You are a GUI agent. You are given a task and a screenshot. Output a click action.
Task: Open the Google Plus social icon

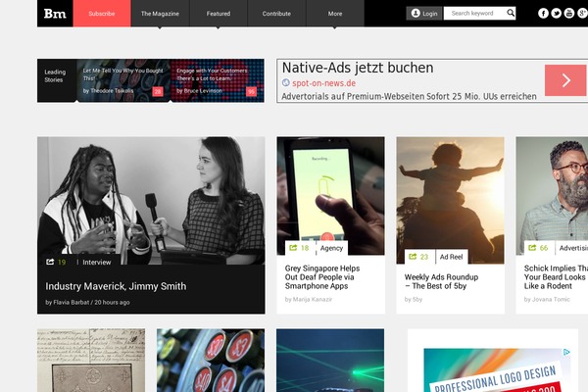point(582,14)
